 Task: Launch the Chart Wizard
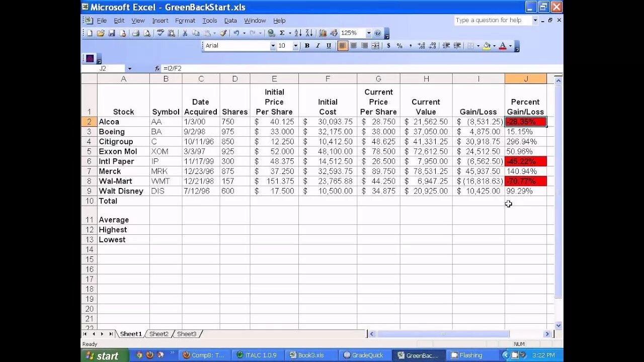323,33
